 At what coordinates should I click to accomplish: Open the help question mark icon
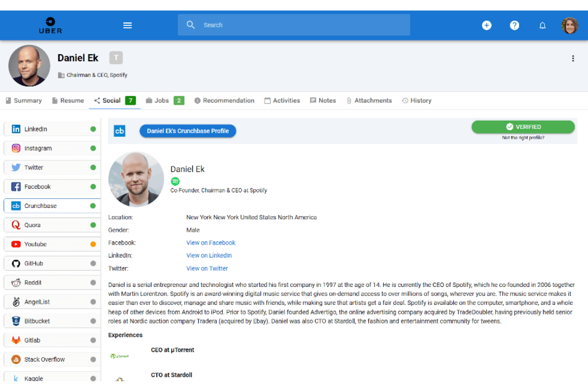[x=514, y=25]
